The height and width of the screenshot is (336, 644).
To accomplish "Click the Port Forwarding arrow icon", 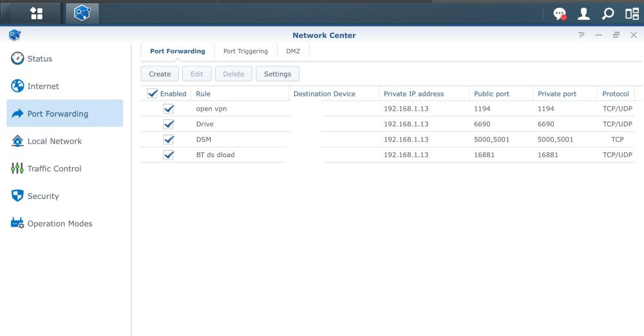I will (x=17, y=113).
